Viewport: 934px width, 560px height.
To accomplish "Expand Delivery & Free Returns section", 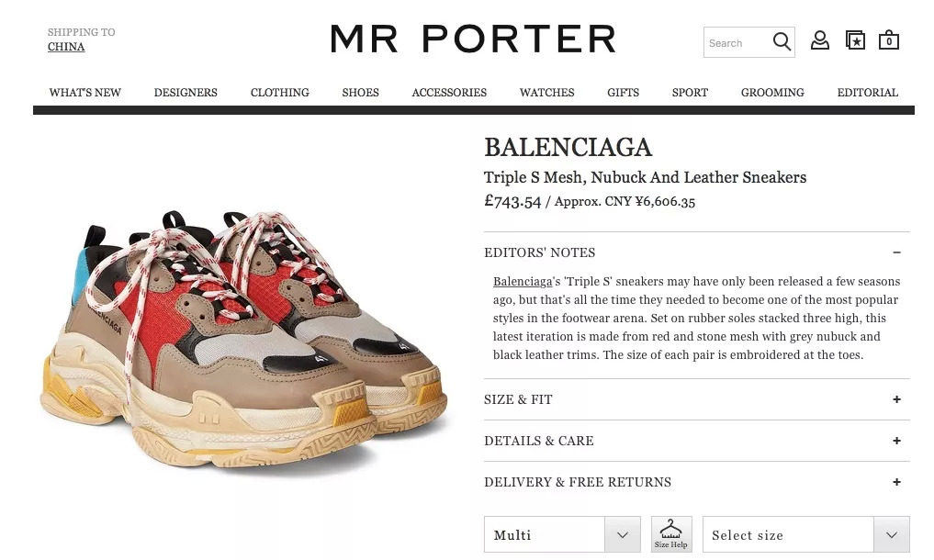I will tap(696, 482).
